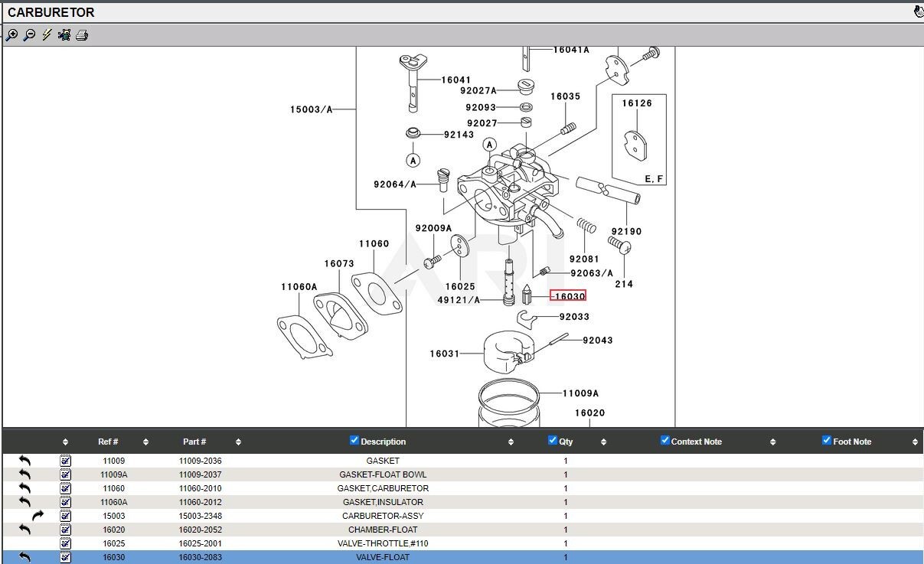Click the back arrow icon for row 11009

tap(24, 461)
